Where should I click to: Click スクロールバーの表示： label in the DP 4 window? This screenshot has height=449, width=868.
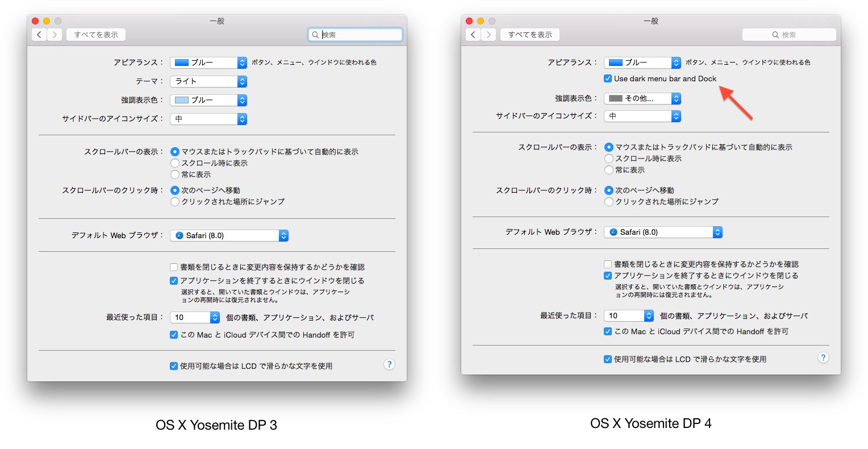558,147
